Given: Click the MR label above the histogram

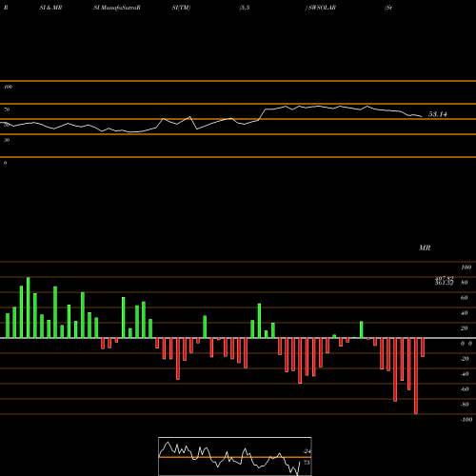Looking at the screenshot, I should click(425, 248).
